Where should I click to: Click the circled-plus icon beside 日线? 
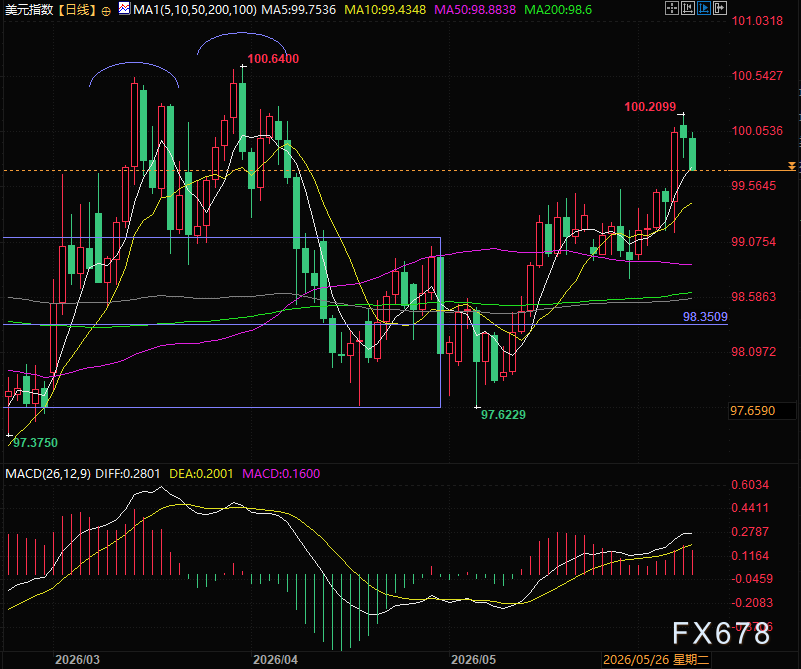click(106, 11)
